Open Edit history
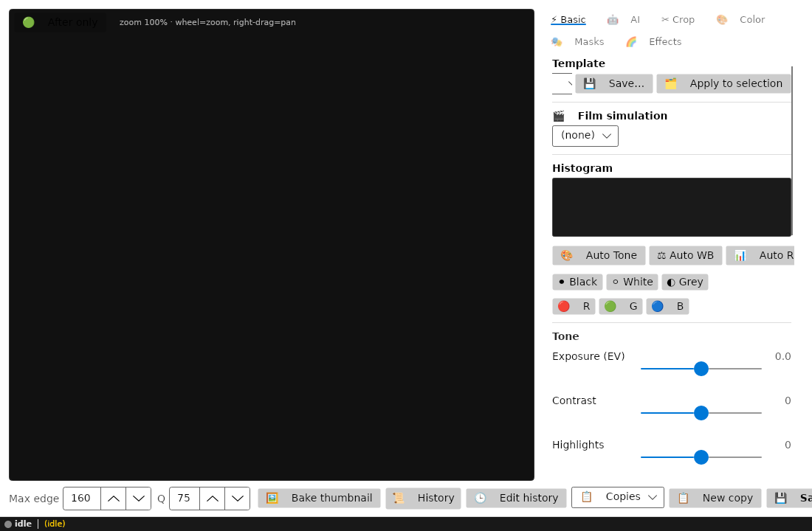The image size is (812, 531). pos(516,499)
